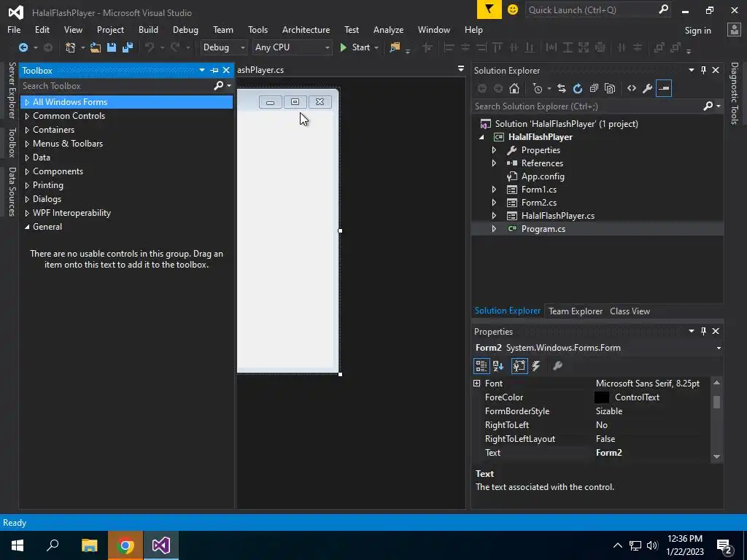Toggle Alphabetical sort in Properties panel
Viewport: 747px width, 560px height.
498,366
